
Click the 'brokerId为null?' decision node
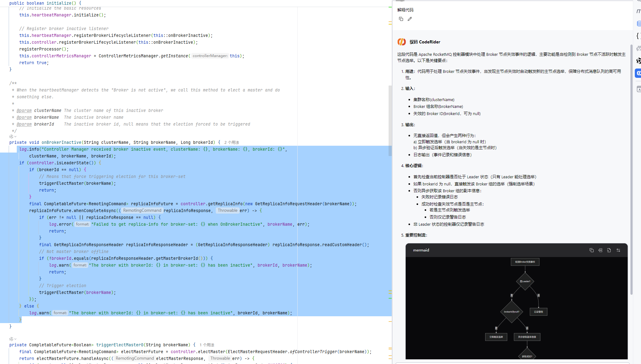(x=512, y=312)
